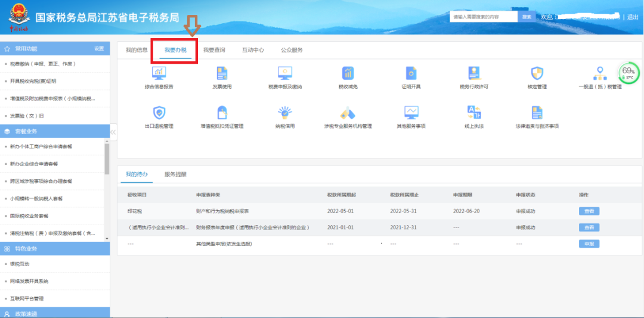
Task: Click the 套餐业务 list scrollbar thumb
Action: tap(107, 159)
